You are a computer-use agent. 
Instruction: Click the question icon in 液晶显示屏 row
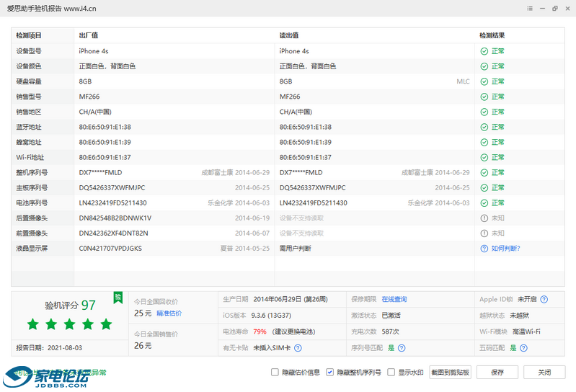(x=484, y=249)
